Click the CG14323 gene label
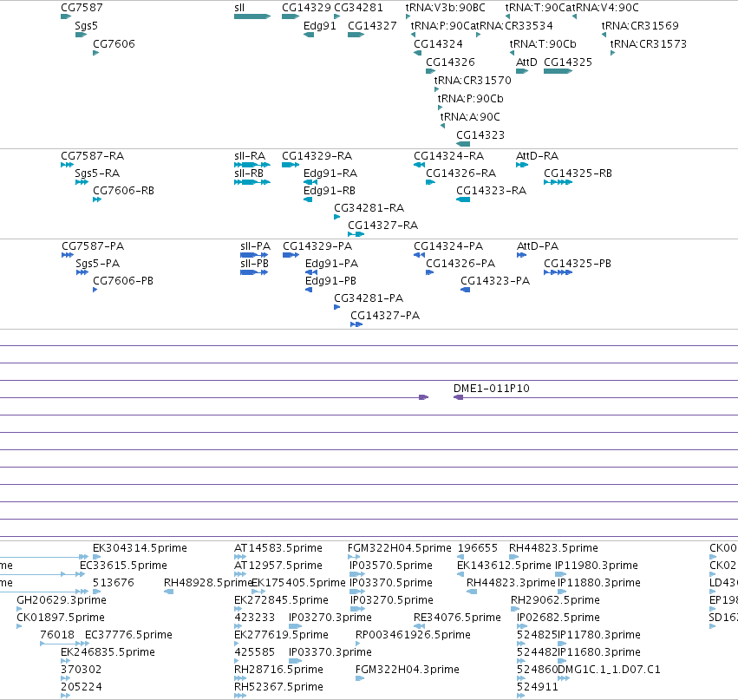 (480, 135)
